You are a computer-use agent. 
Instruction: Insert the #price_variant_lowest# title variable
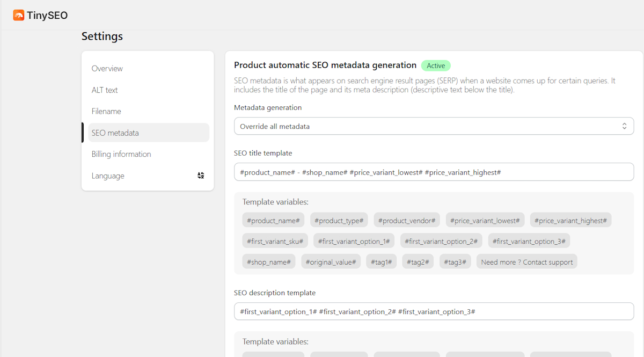tap(485, 220)
